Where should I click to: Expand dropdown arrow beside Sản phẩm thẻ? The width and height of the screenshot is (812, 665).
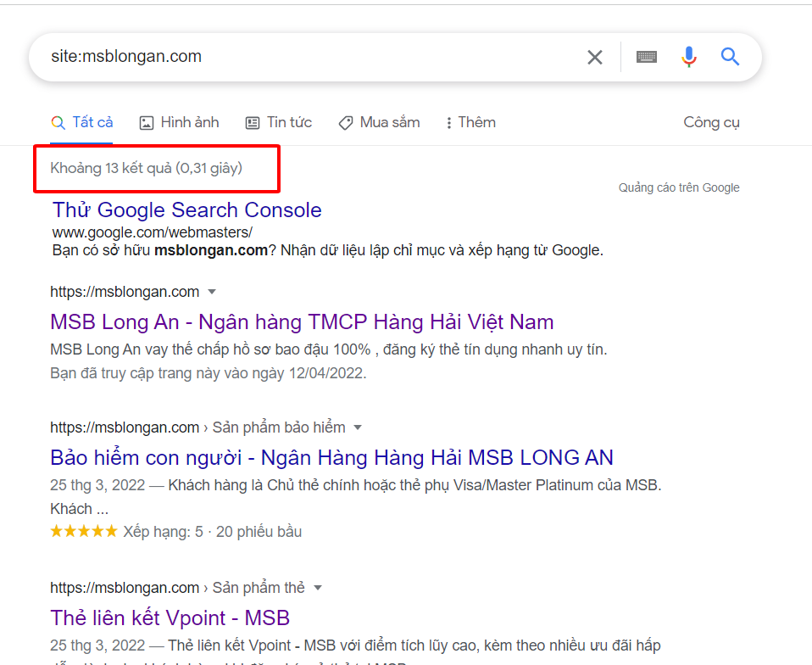click(318, 588)
